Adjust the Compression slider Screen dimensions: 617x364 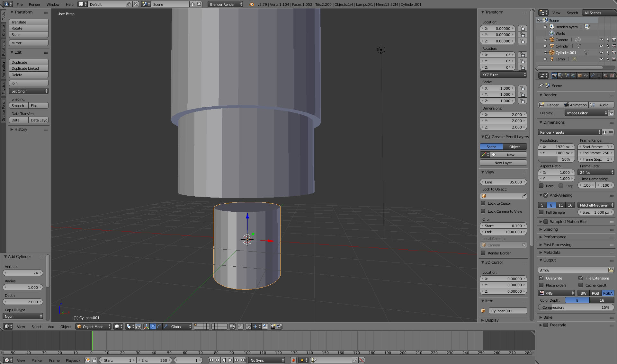pyautogui.click(x=576, y=307)
